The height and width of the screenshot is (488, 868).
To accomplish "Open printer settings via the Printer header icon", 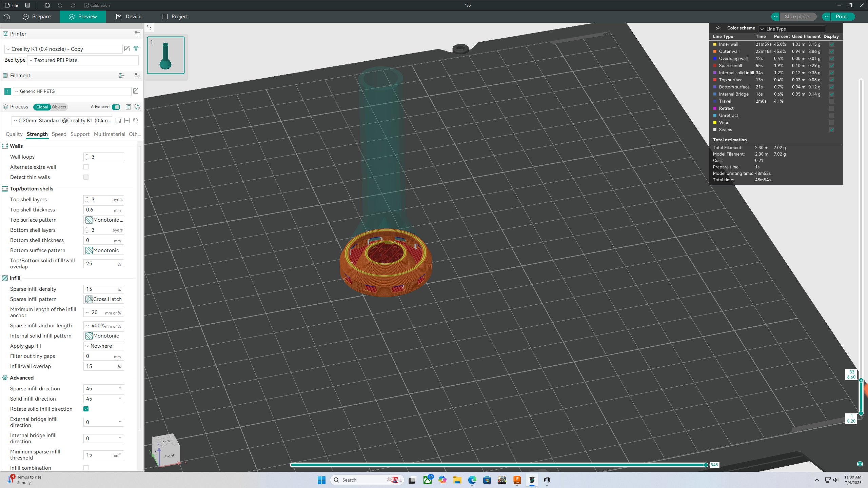I will tap(137, 34).
